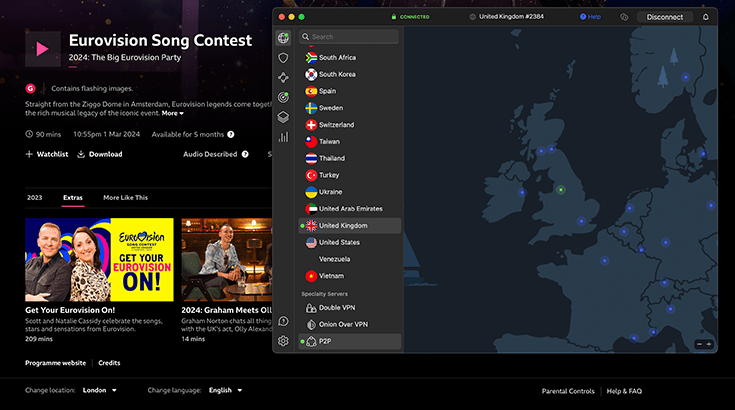Click the NordVPN country Search field

pos(349,37)
